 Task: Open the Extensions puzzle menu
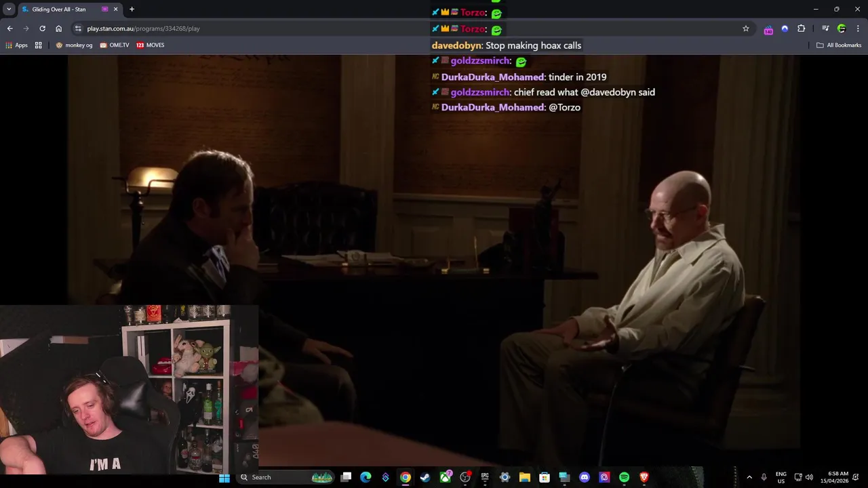click(x=801, y=28)
